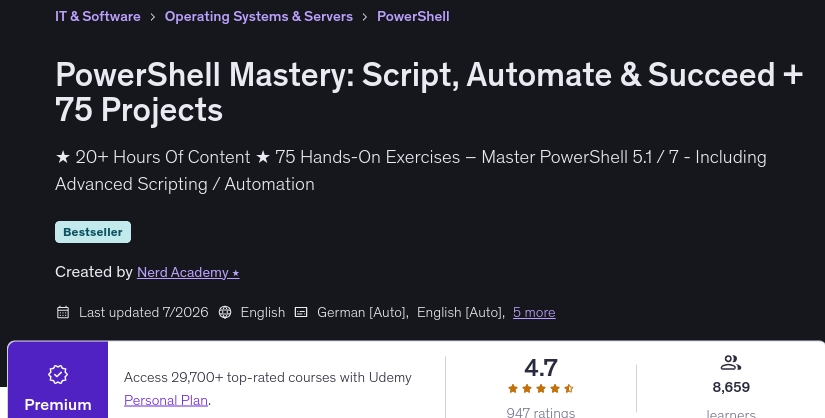The width and height of the screenshot is (825, 418).
Task: Open the IT & Software breadcrumb link
Action: coord(98,16)
